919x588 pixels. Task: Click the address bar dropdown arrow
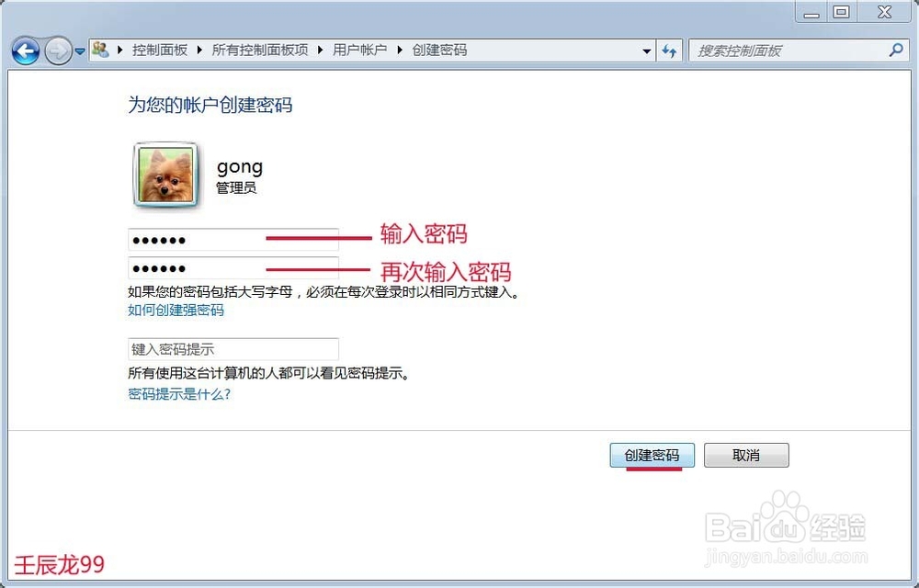[646, 51]
